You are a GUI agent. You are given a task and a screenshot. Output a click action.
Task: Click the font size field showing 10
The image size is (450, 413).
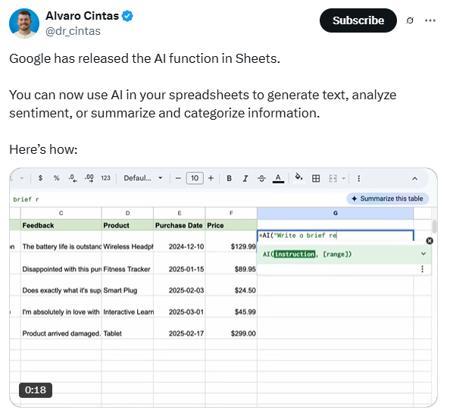coord(195,178)
